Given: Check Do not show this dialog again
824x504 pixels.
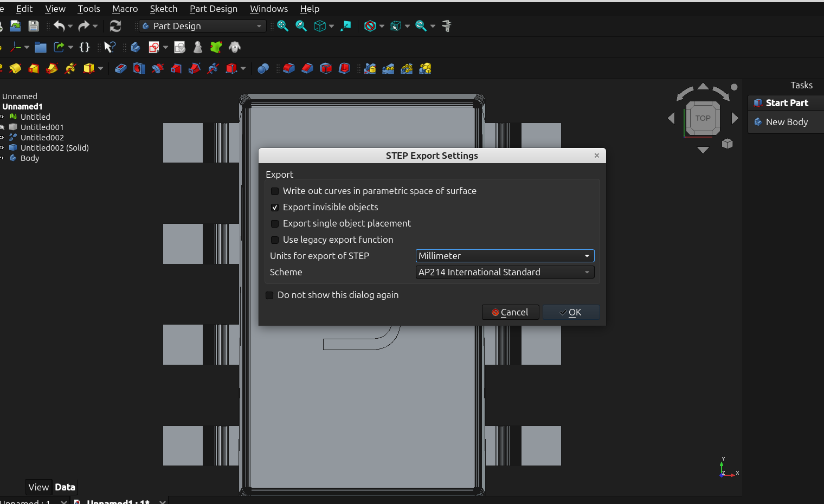Looking at the screenshot, I should pos(269,295).
